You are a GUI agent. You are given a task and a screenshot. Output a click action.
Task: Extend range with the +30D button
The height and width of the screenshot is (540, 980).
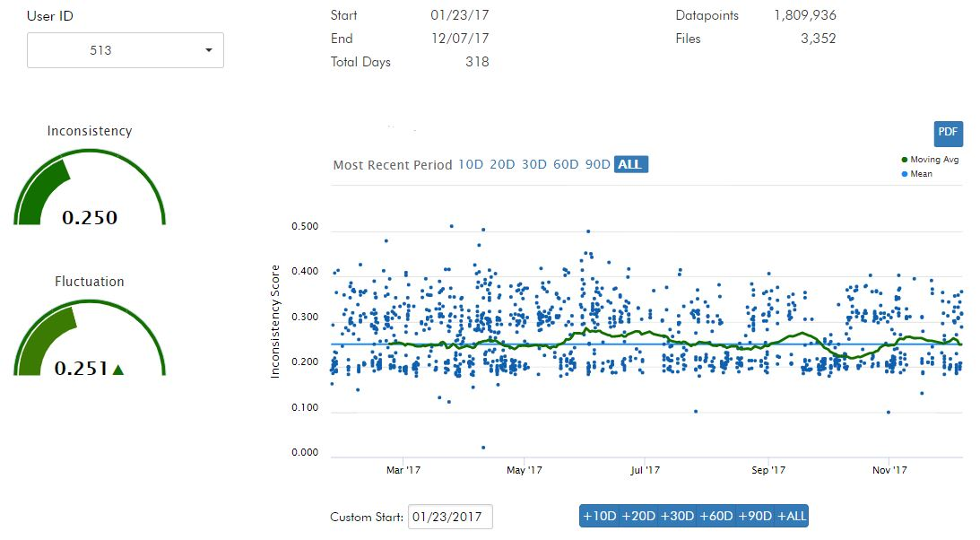pos(678,517)
